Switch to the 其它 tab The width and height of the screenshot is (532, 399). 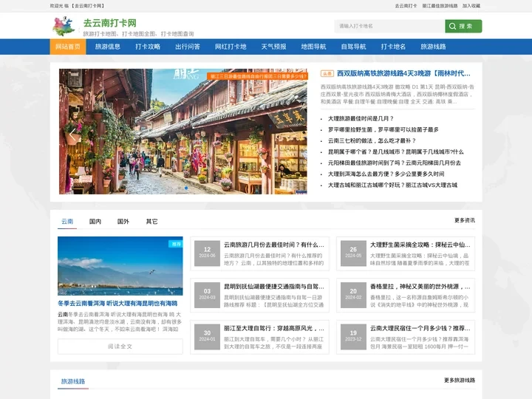point(151,222)
